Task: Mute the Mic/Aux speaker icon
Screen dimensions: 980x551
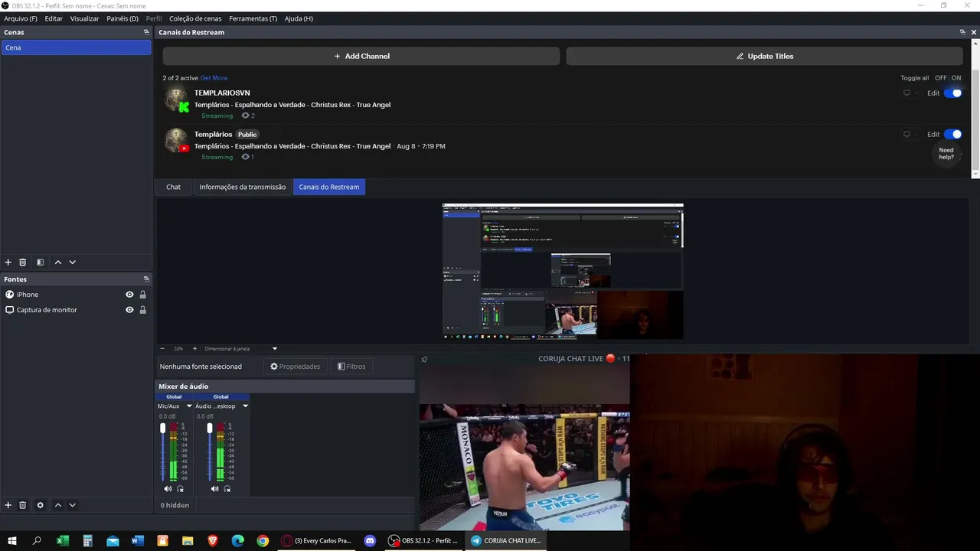Action: [x=168, y=488]
